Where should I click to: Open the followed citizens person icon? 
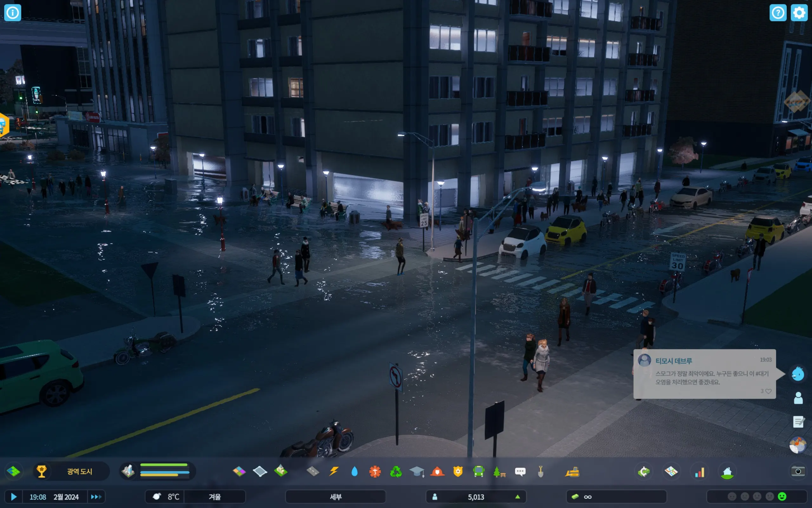point(798,398)
